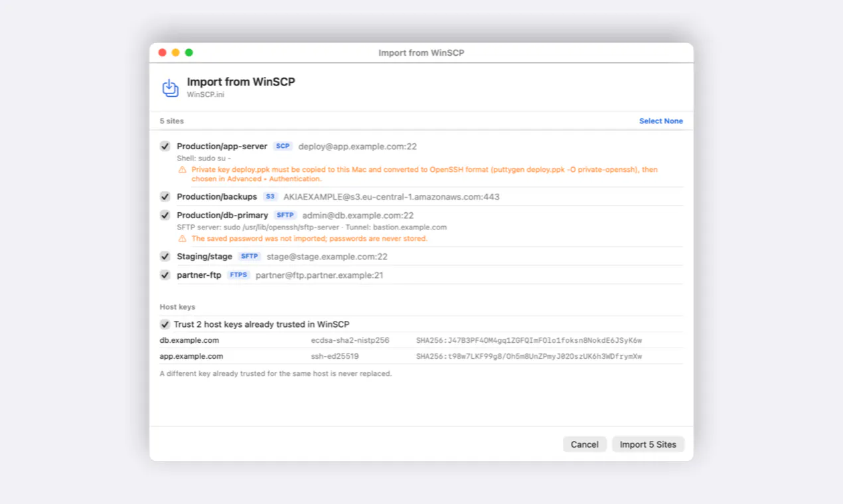Click the Select None link

[x=661, y=121]
